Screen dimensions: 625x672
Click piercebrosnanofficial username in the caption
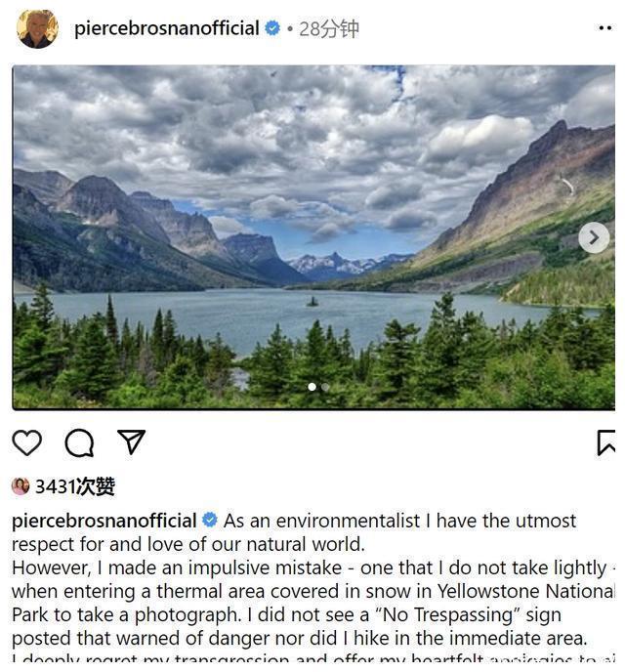pos(104,521)
